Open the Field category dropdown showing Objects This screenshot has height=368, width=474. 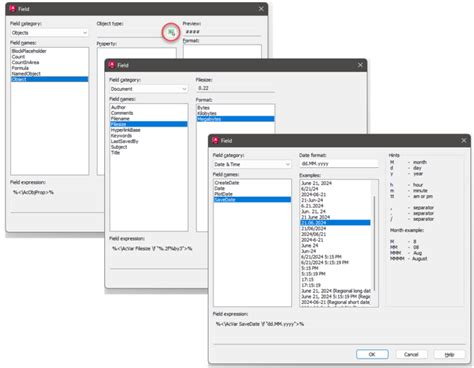point(49,33)
